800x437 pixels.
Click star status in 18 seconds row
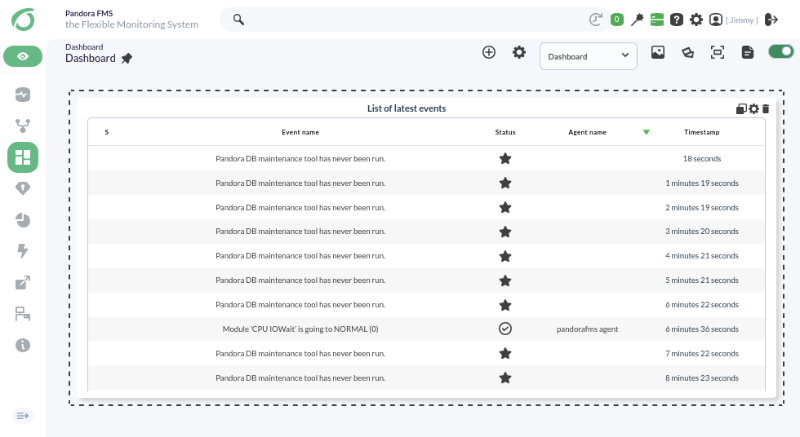(x=505, y=159)
